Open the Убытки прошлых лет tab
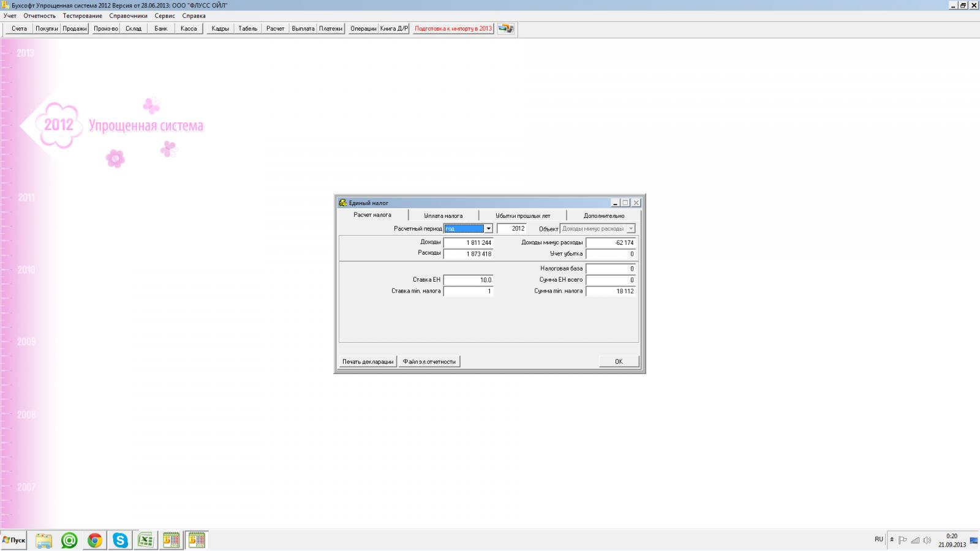Screen dimensions: 980x551 (522, 216)
